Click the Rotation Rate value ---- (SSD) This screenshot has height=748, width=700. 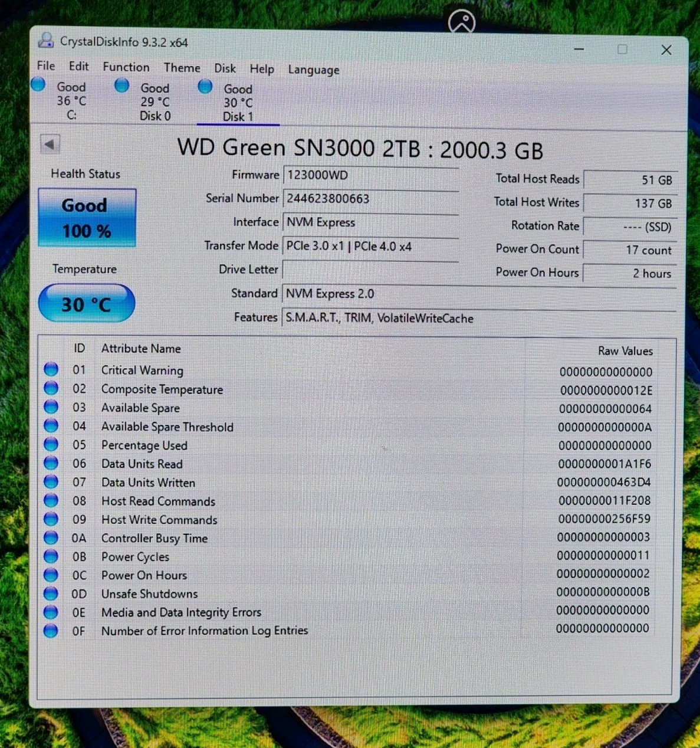click(x=630, y=227)
